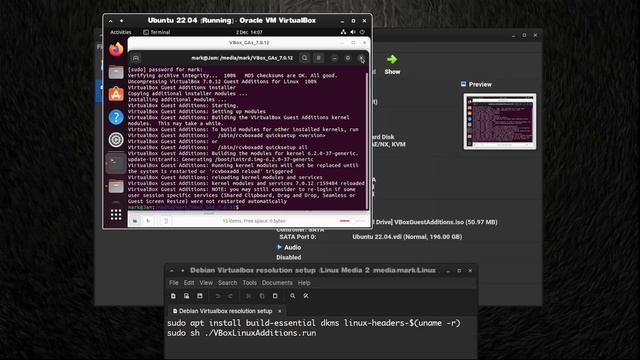Click the network icon in Ubuntu top bar

(343, 32)
